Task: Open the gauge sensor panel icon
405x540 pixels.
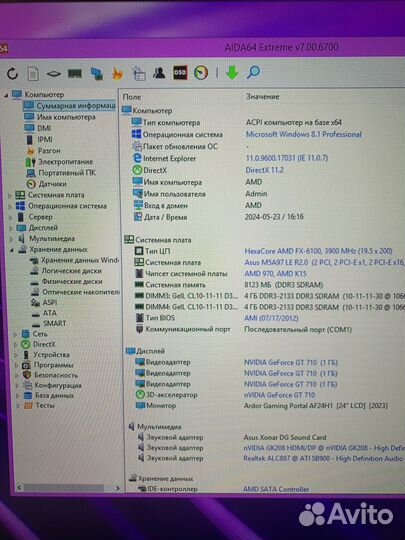Action: 201,73
